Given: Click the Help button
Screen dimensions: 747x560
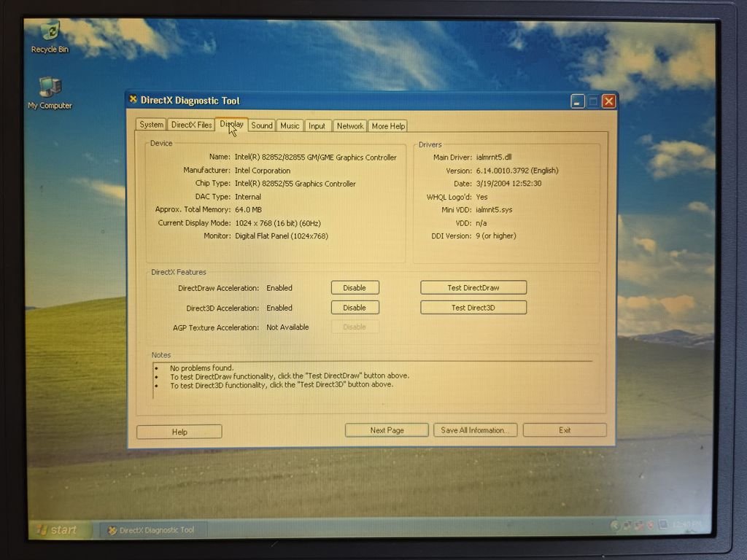Looking at the screenshot, I should (179, 432).
